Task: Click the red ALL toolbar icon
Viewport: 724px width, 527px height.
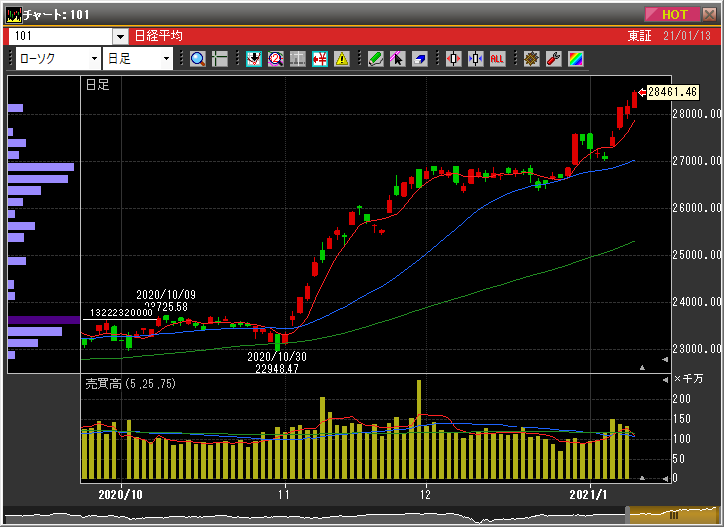Action: (x=497, y=59)
